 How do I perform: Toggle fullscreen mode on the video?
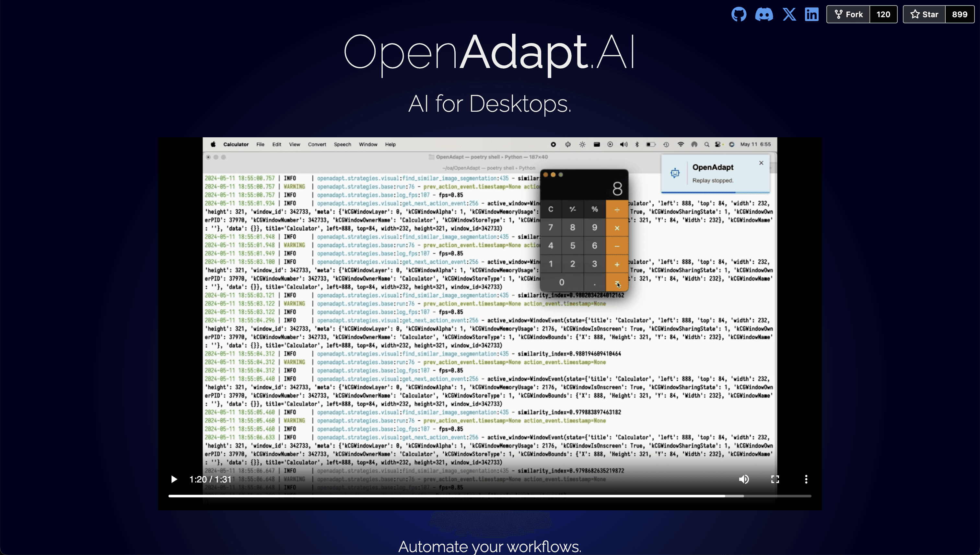coord(775,479)
